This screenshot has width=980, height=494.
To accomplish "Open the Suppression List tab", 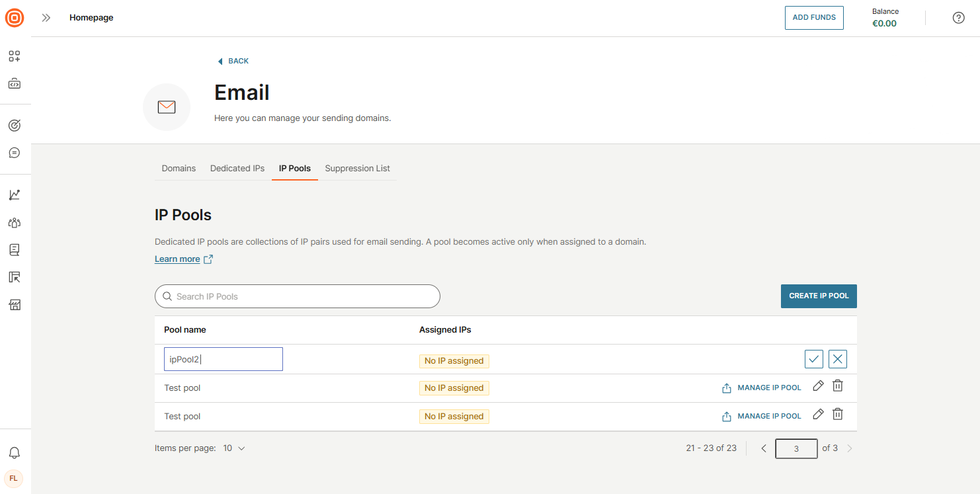I will tap(357, 169).
